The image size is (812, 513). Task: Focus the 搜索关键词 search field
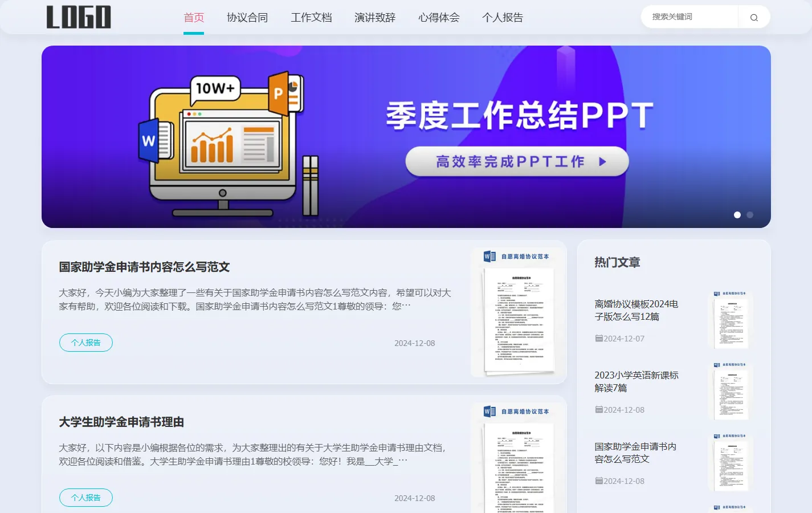click(689, 17)
